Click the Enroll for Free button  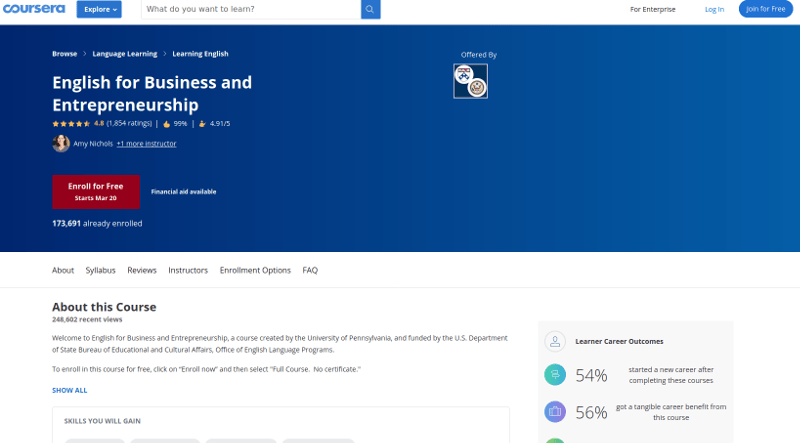(x=96, y=191)
